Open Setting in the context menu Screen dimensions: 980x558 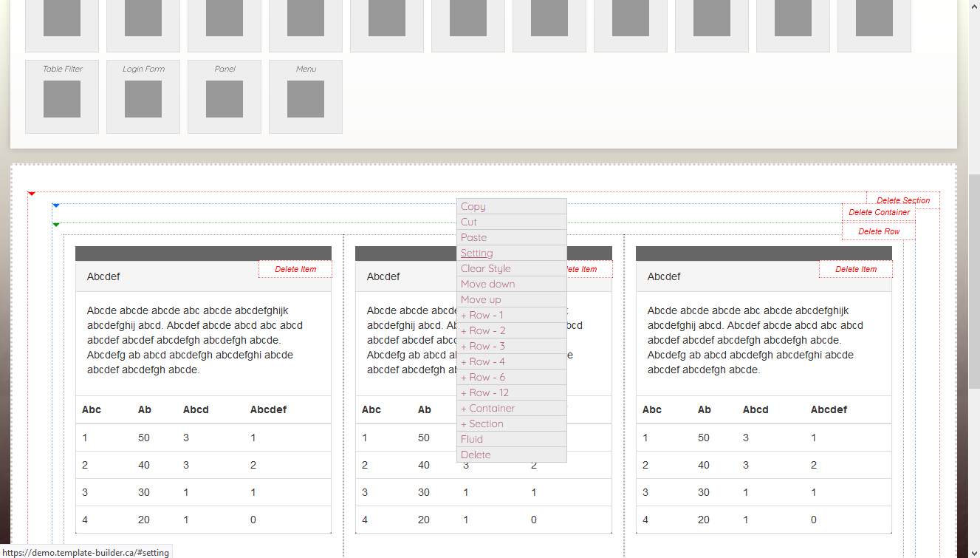[x=476, y=254]
